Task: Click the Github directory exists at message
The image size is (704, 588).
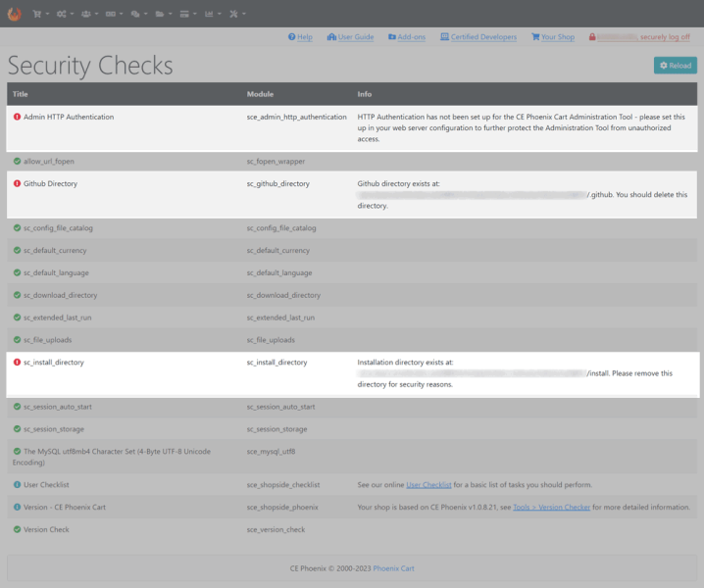Action: pos(523,195)
